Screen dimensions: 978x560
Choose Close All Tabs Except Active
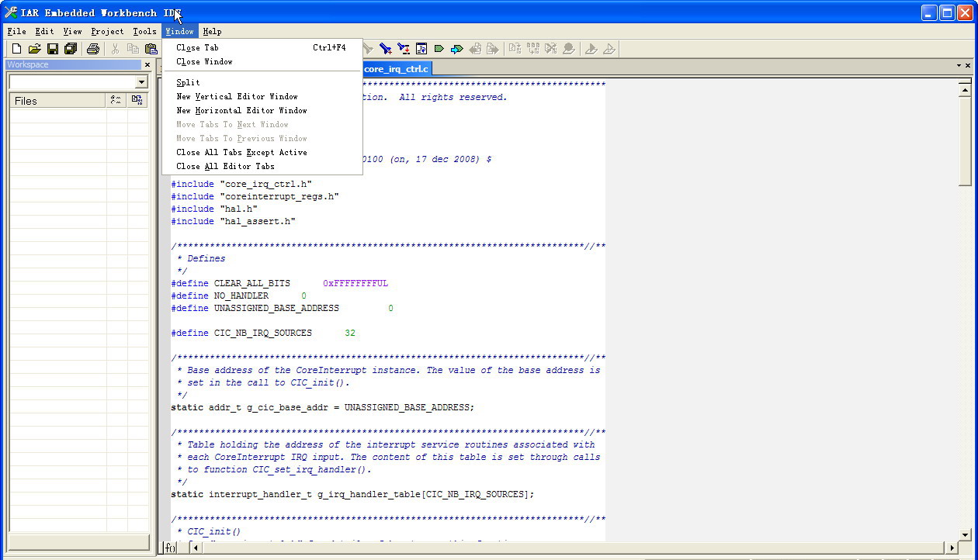(x=262, y=152)
